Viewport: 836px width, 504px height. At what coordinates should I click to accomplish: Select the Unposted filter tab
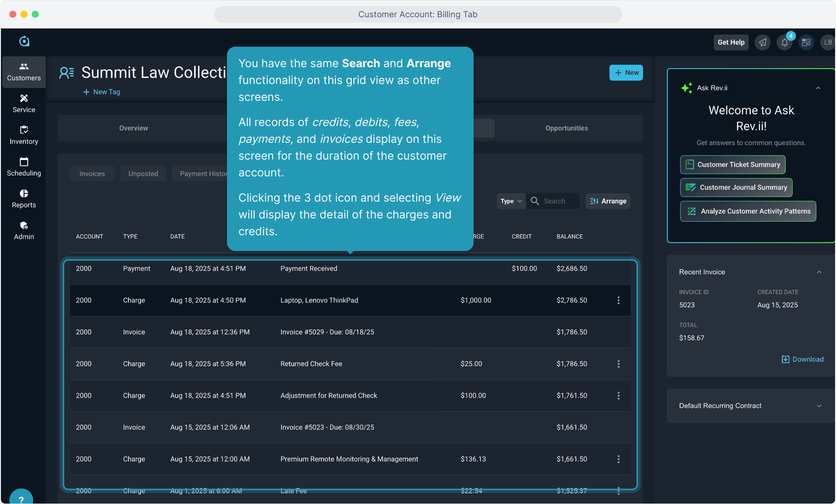(x=143, y=174)
